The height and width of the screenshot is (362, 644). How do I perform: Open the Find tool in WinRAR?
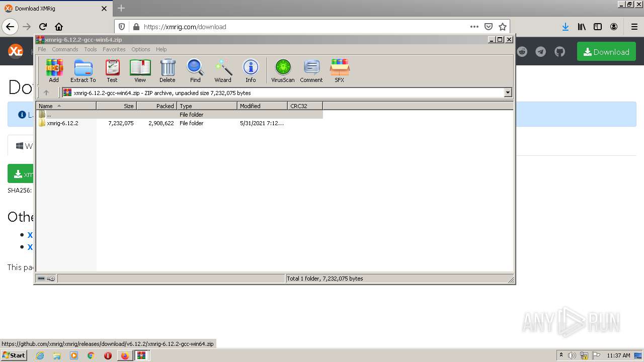195,70
